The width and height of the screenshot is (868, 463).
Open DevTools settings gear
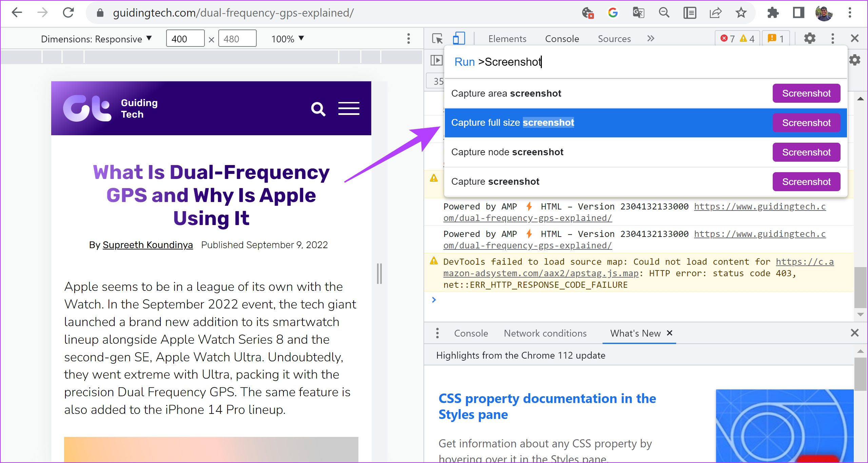point(810,38)
